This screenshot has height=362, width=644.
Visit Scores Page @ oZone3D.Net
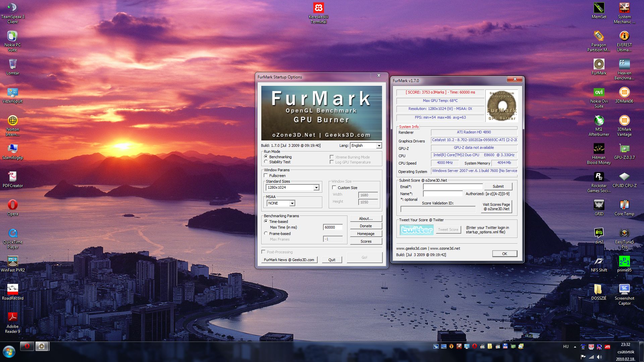(x=496, y=206)
